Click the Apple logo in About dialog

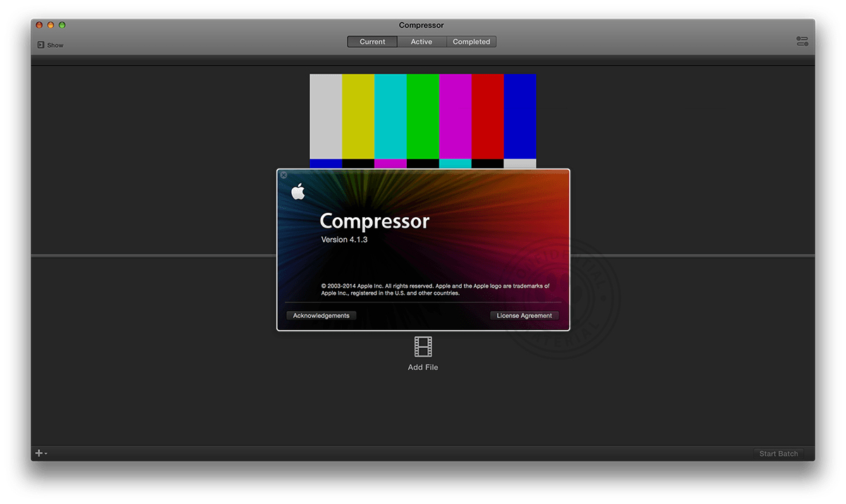coord(298,191)
